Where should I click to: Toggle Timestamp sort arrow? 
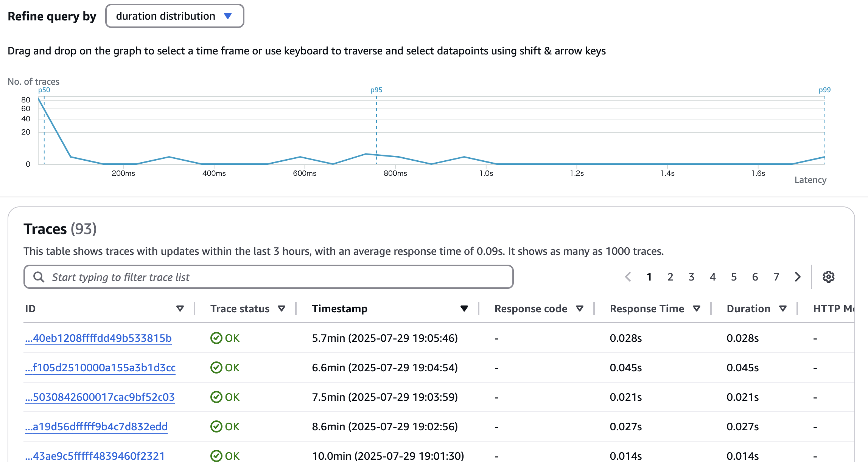tap(464, 309)
